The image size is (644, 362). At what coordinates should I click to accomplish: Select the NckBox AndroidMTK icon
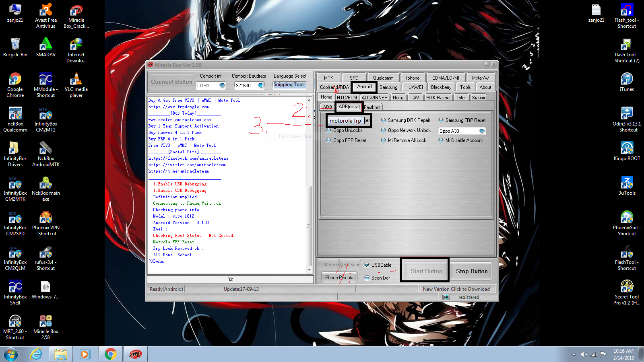pyautogui.click(x=46, y=154)
